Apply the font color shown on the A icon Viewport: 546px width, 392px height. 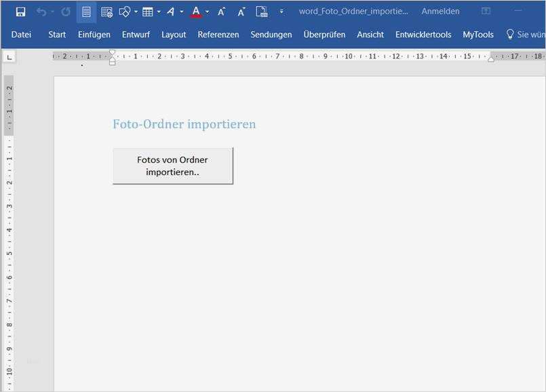click(195, 11)
